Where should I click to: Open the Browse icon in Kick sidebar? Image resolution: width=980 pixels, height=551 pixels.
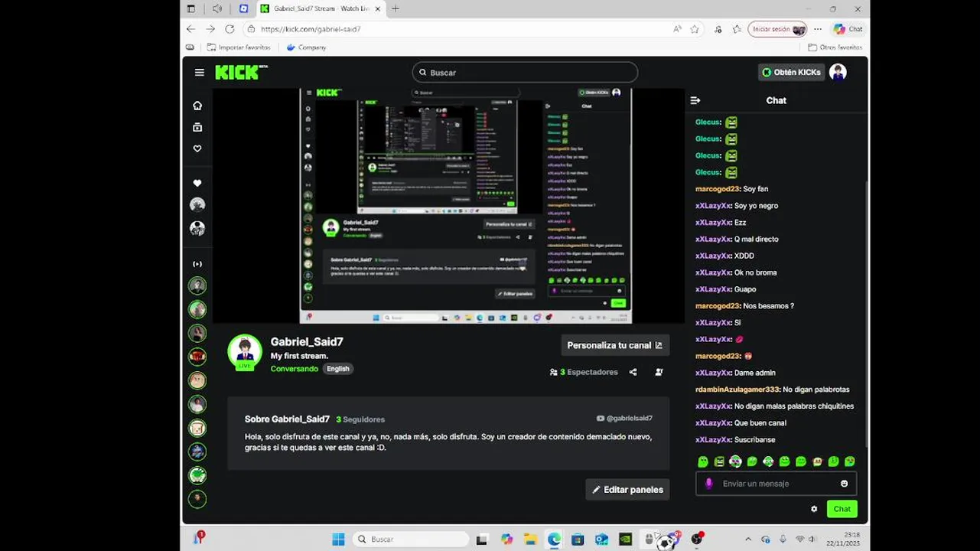[x=197, y=127]
